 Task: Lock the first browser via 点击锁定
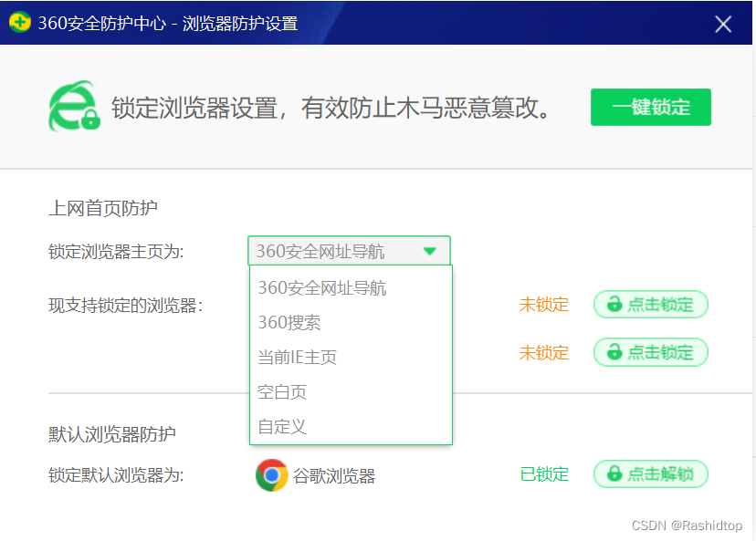pos(651,304)
